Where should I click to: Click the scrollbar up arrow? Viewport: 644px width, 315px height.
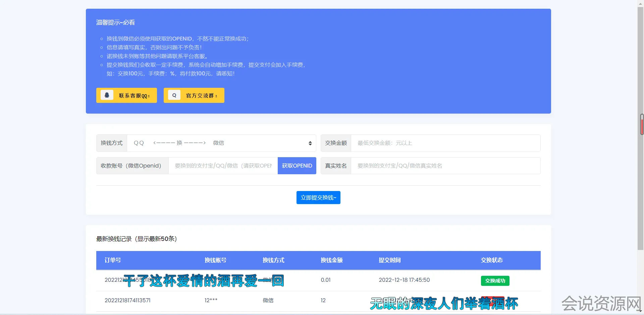pyautogui.click(x=640, y=3)
